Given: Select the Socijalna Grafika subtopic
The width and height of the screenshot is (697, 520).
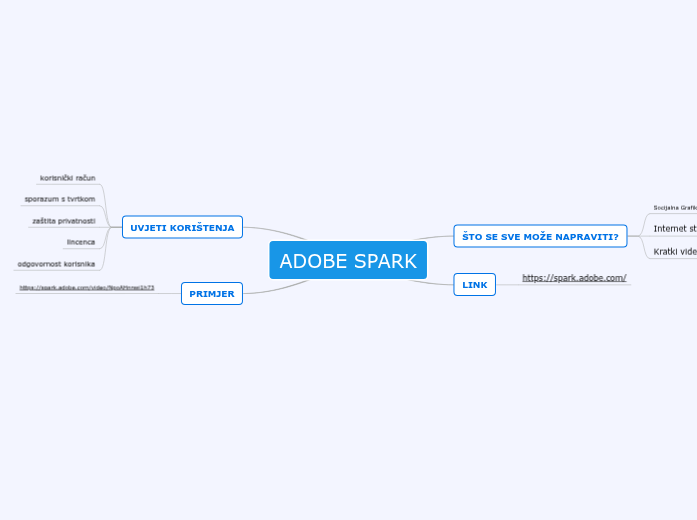Looking at the screenshot, I should (675, 208).
